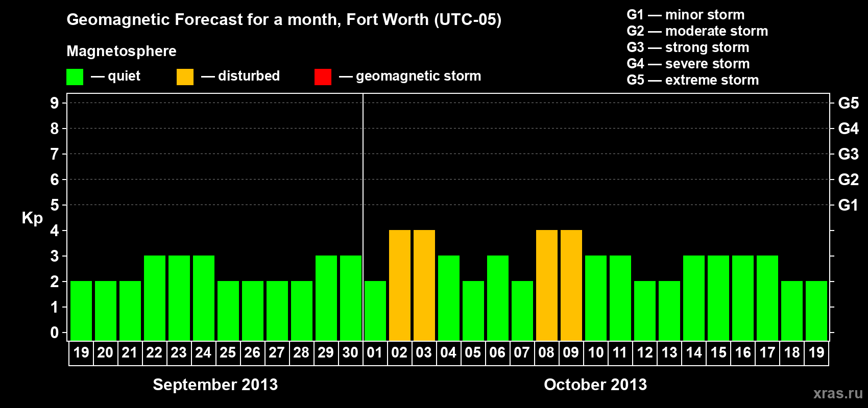
Task: Click the date cell '05' in October
Action: pos(473,353)
